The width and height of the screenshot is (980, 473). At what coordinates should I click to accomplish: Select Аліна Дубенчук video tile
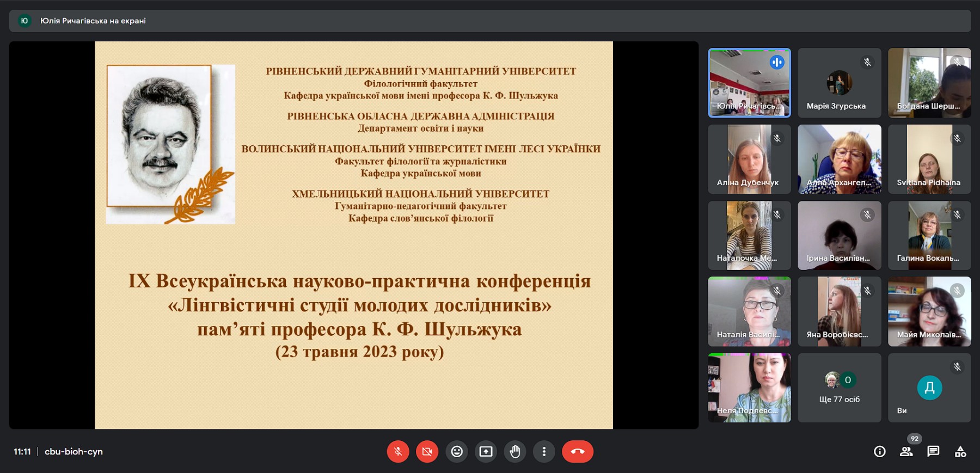click(749, 159)
